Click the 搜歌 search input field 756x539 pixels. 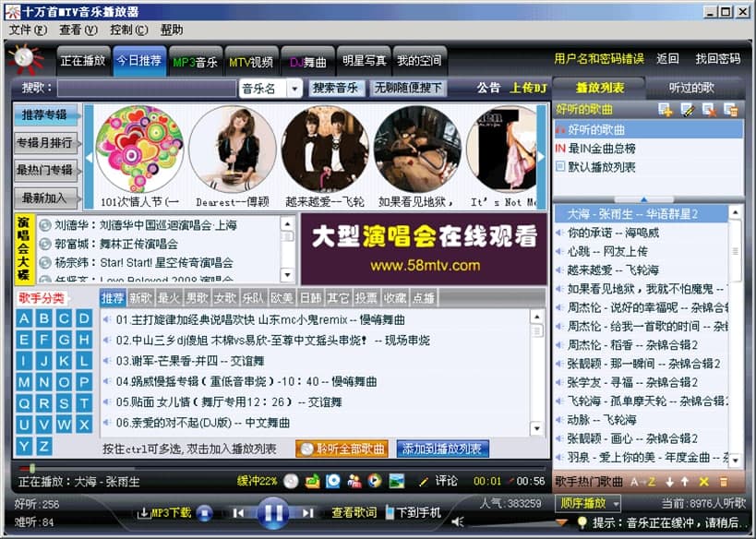pyautogui.click(x=147, y=89)
